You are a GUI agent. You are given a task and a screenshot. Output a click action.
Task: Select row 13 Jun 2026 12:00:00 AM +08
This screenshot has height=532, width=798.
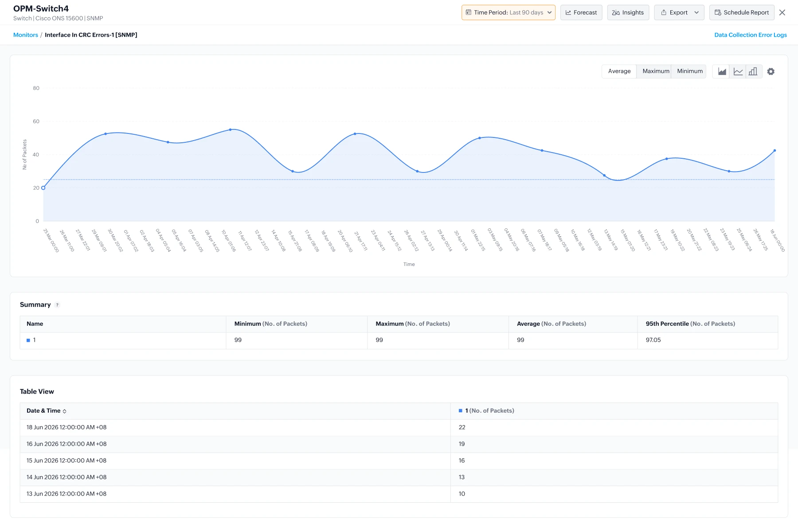pos(399,494)
